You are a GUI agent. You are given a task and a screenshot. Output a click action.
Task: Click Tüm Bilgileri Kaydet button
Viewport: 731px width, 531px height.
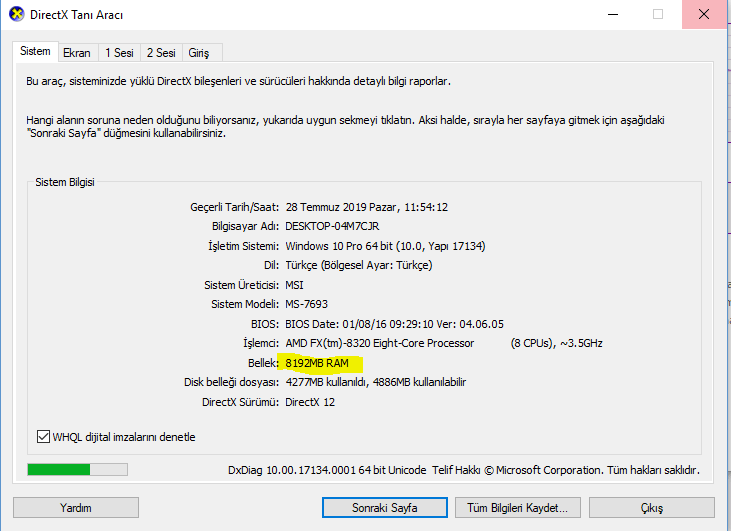(x=517, y=508)
